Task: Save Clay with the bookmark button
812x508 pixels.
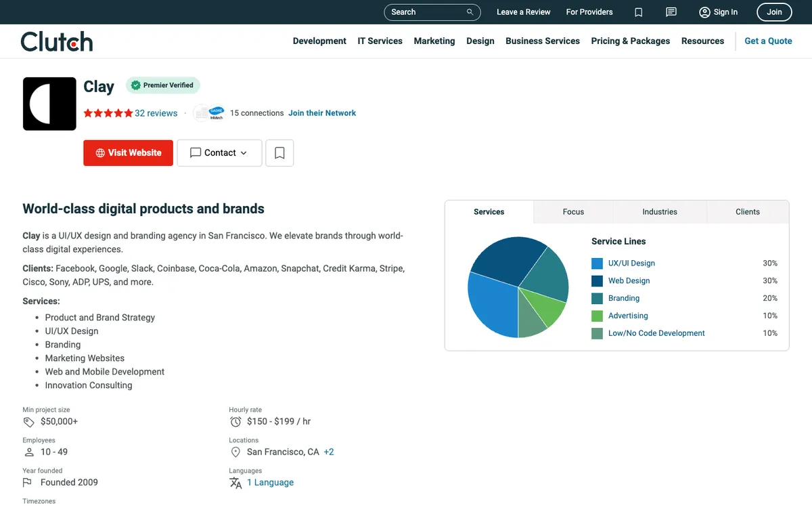Action: point(279,153)
